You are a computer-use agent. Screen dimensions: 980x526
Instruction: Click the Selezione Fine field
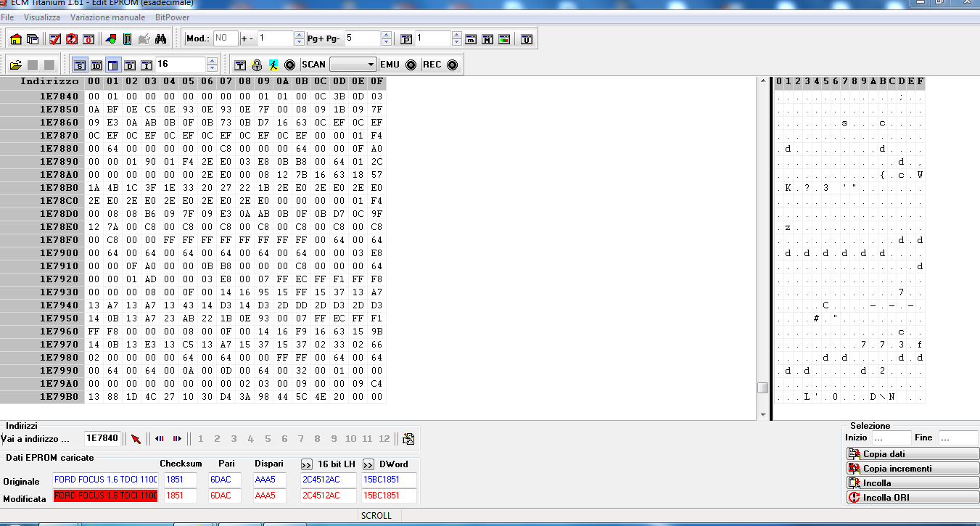click(x=958, y=438)
